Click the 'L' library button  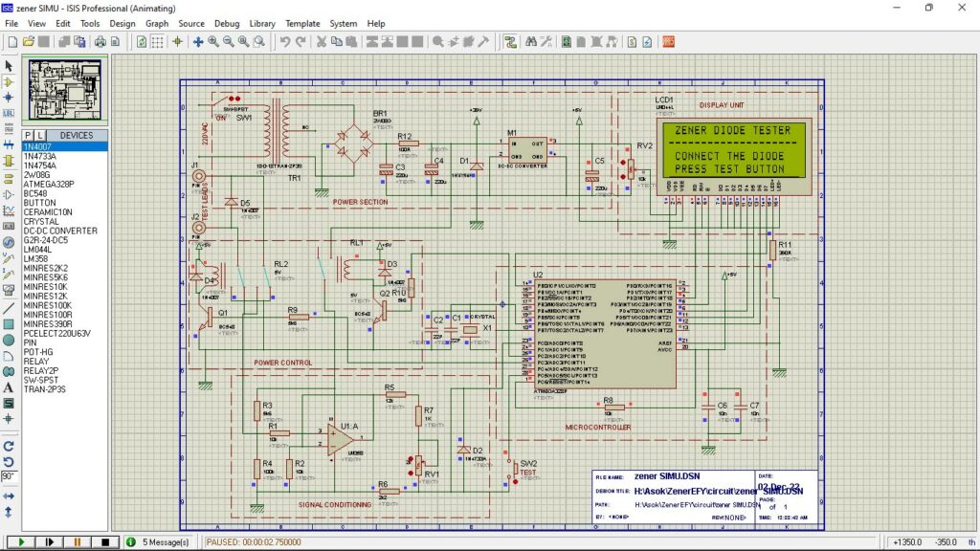tap(39, 135)
